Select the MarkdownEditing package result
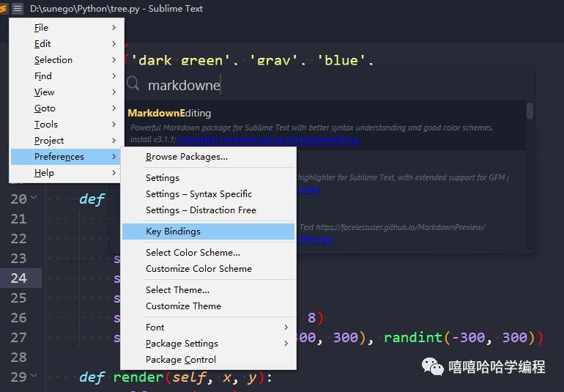 (x=325, y=125)
